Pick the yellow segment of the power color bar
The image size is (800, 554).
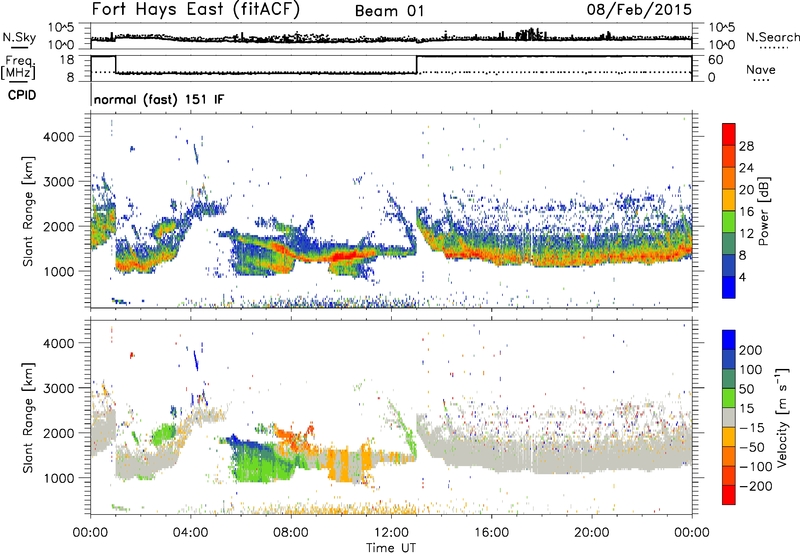click(729, 200)
